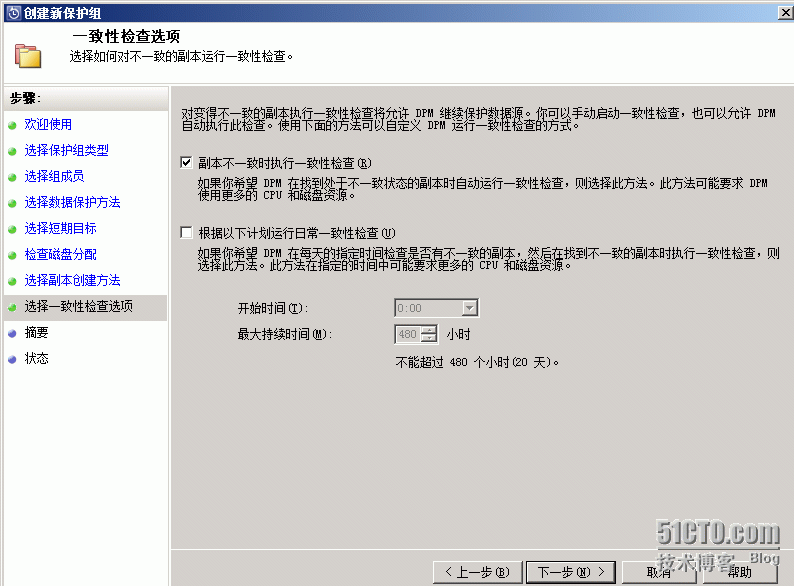This screenshot has width=794, height=586.
Task: Navigate to the 选择短期目标 step
Action: 60,228
